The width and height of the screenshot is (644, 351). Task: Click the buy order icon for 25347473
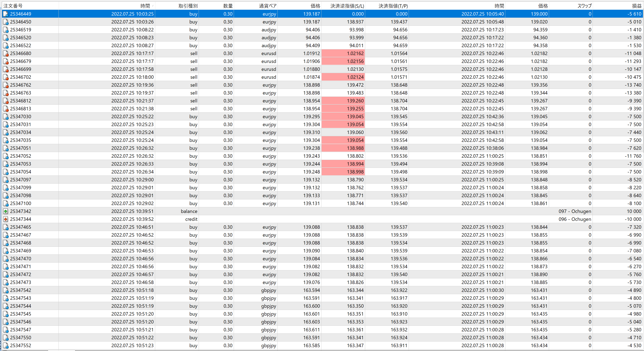(5, 282)
